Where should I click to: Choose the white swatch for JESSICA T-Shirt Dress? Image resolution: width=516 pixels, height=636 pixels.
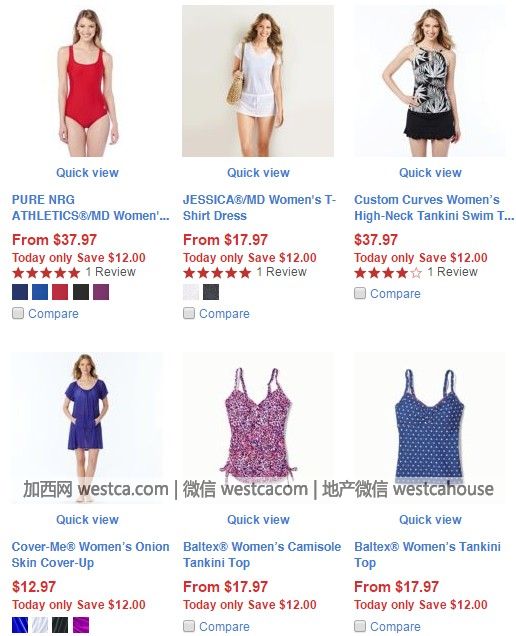[x=191, y=292]
